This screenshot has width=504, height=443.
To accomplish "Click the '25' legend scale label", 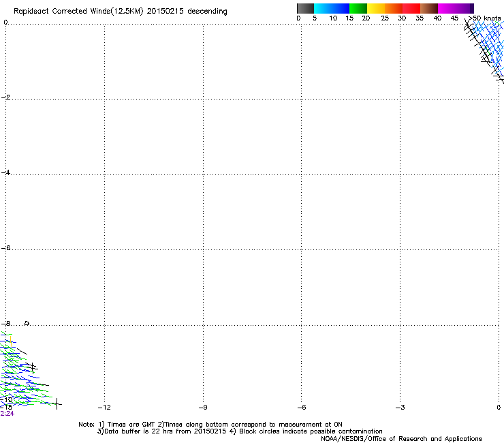I will pos(385,18).
